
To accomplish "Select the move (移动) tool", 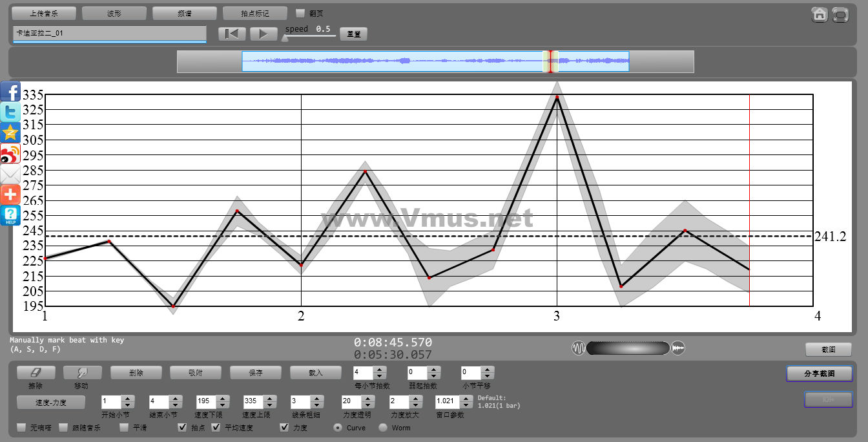I will (x=82, y=373).
